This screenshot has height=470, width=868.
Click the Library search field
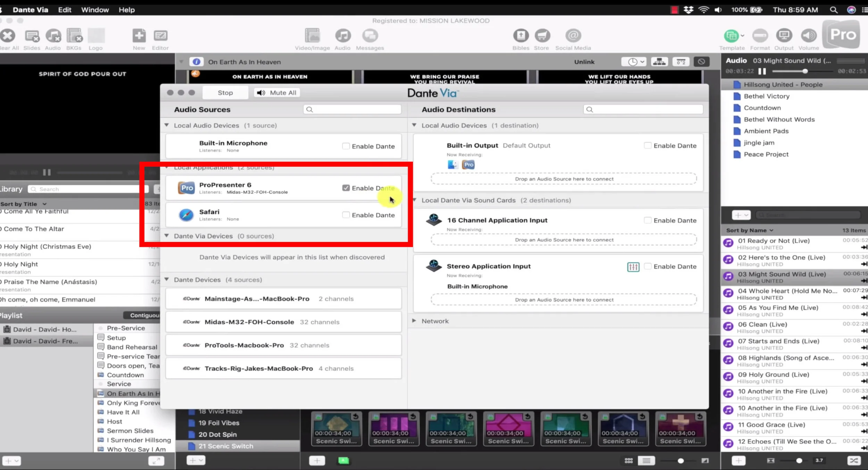point(88,189)
